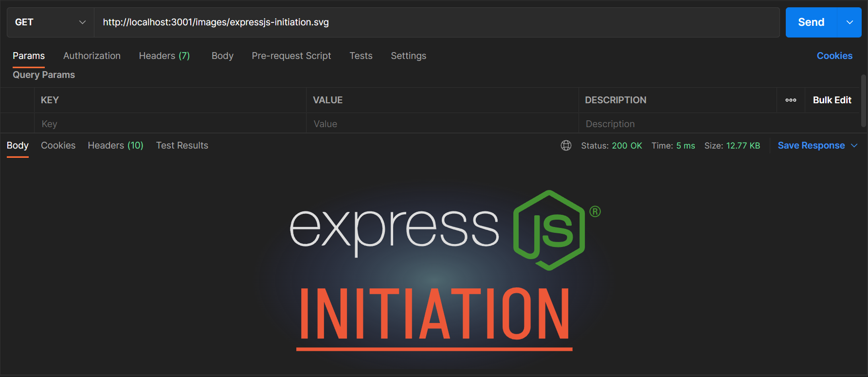Image resolution: width=868 pixels, height=377 pixels.
Task: Open the response Headers (10) tab
Action: [x=116, y=146]
